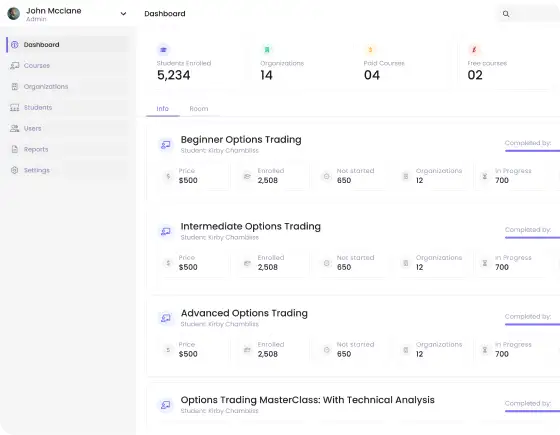Image resolution: width=560 pixels, height=435 pixels.
Task: Click the Dashboard sidebar icon
Action: click(x=15, y=45)
